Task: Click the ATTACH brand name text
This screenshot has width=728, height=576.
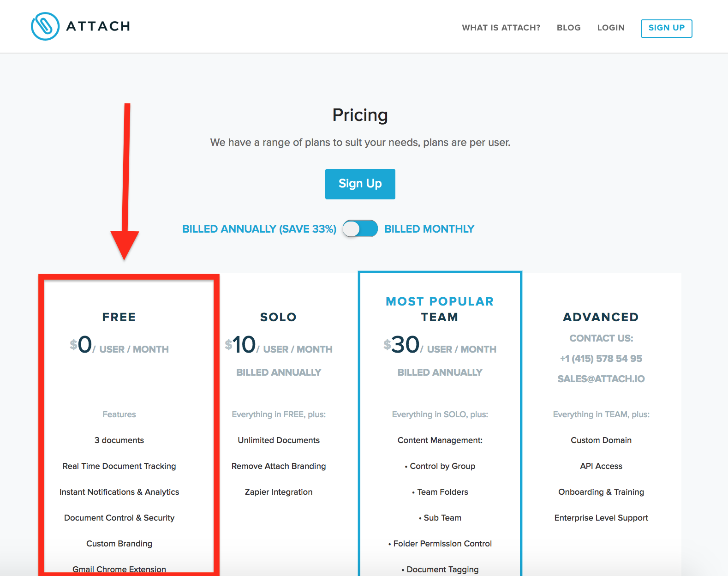Action: (98, 26)
